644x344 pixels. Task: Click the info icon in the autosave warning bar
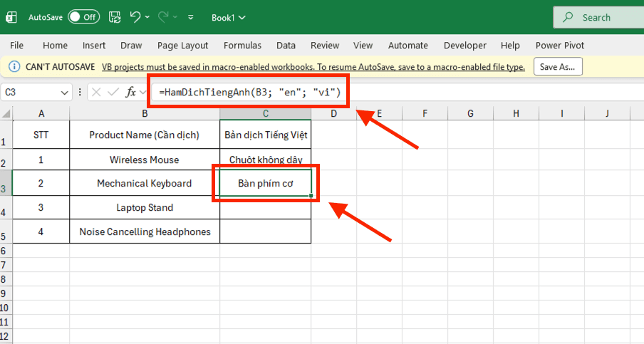tap(14, 66)
